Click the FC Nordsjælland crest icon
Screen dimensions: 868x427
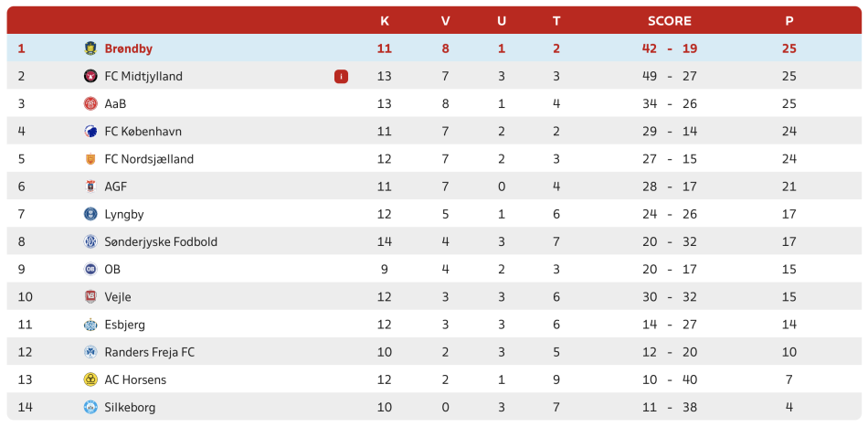(x=90, y=159)
